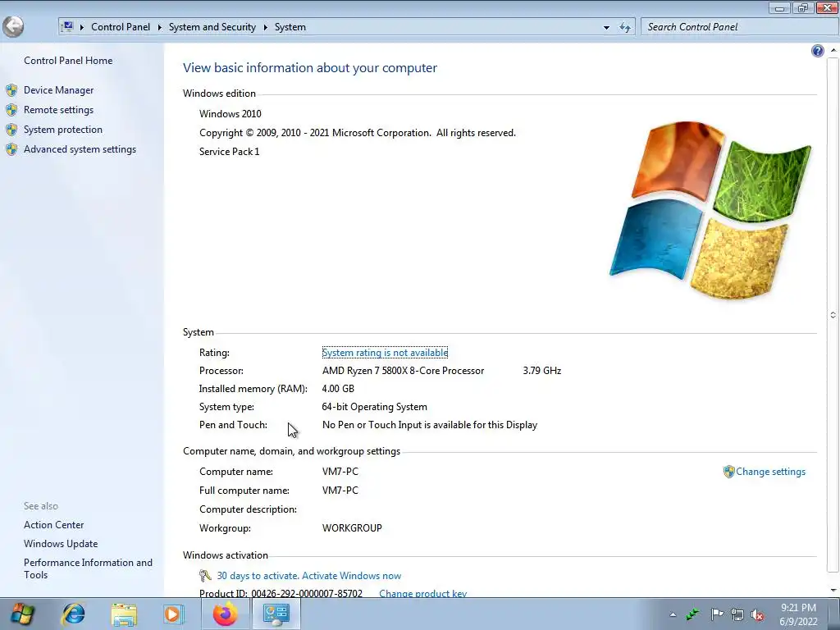840x630 pixels.
Task: Click the Windows 2010 edition text
Action: pyautogui.click(x=231, y=113)
